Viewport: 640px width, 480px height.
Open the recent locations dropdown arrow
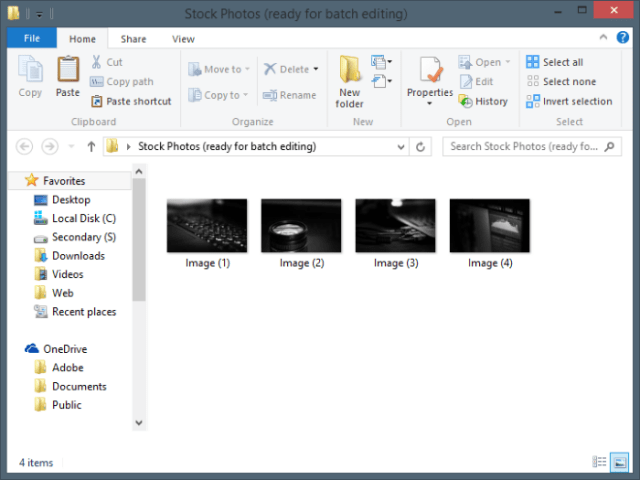[x=71, y=146]
